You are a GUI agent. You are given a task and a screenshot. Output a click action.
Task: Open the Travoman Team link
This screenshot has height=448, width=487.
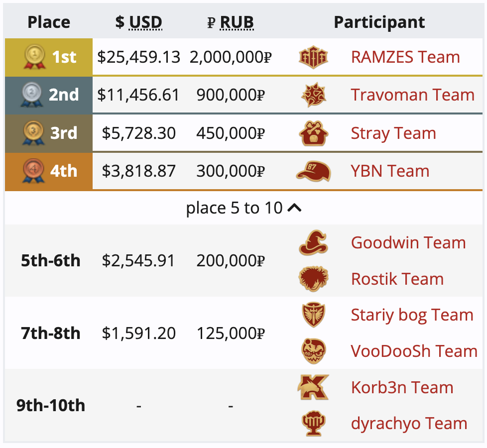coord(412,95)
